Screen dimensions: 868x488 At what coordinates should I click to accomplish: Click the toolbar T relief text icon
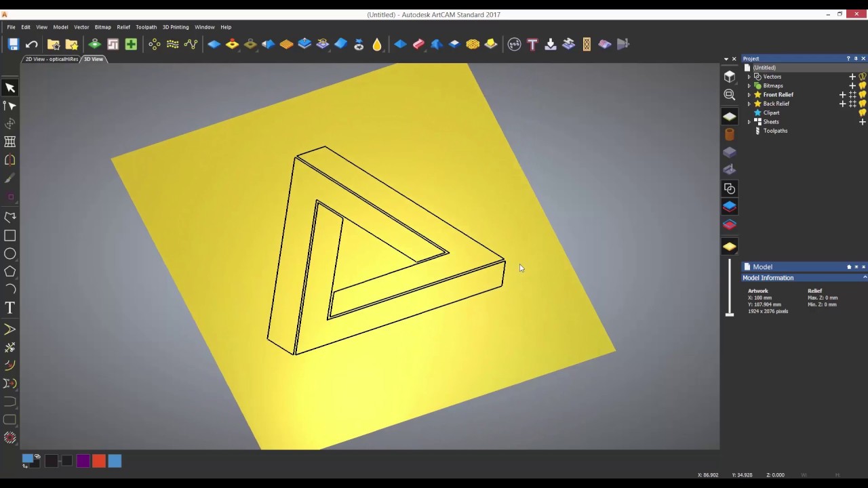(532, 44)
